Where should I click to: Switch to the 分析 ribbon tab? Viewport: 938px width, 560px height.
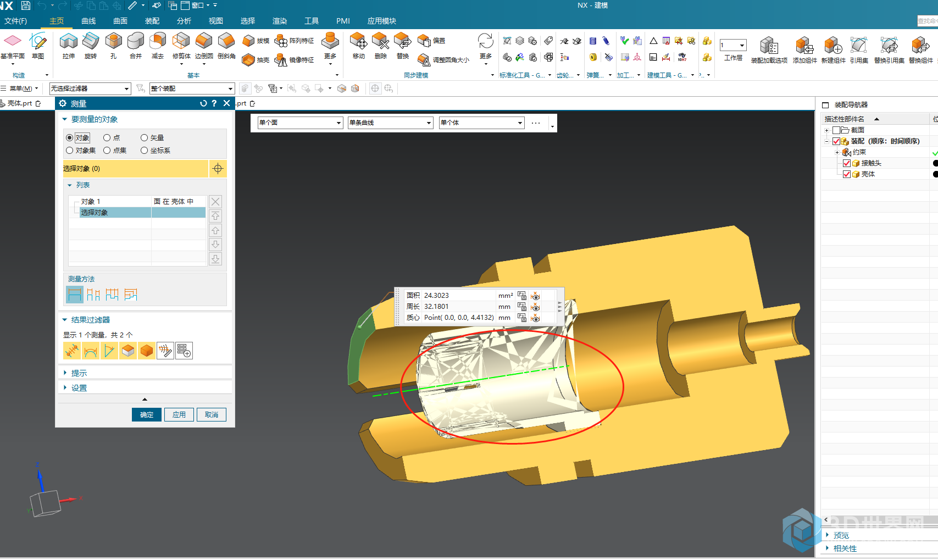184,21
